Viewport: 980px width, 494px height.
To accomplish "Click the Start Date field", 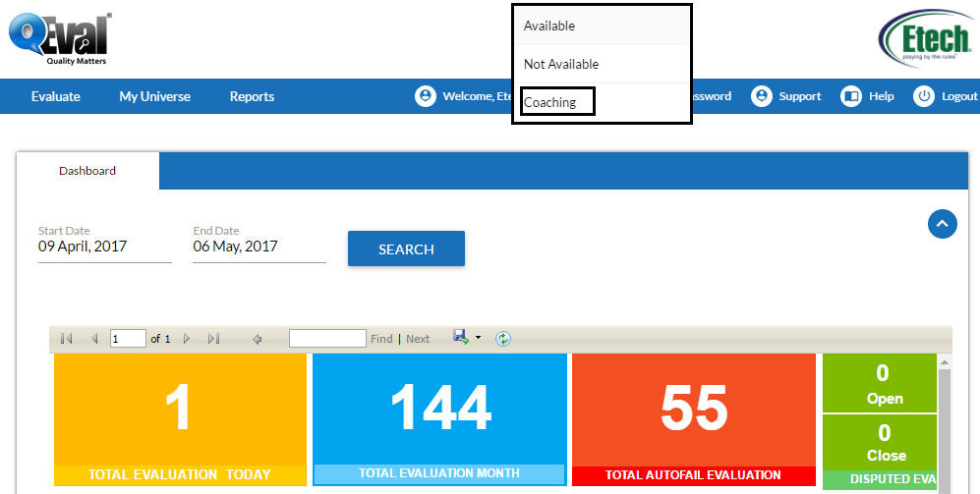I will pos(105,247).
